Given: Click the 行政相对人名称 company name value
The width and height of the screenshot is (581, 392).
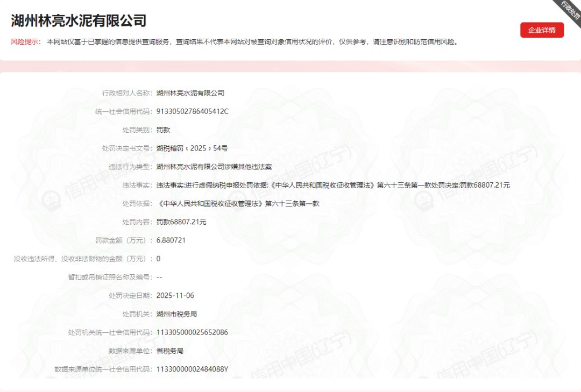Looking at the screenshot, I should (190, 93).
